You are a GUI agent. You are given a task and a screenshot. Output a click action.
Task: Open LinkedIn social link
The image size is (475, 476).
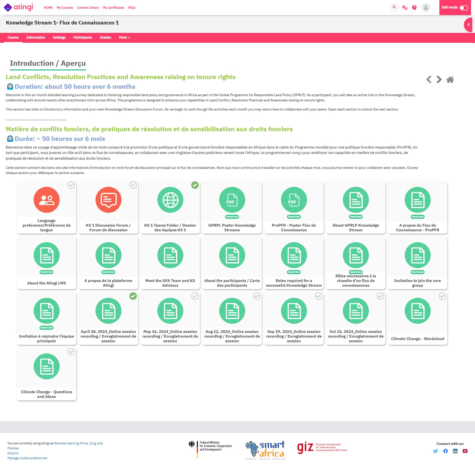coord(455,451)
